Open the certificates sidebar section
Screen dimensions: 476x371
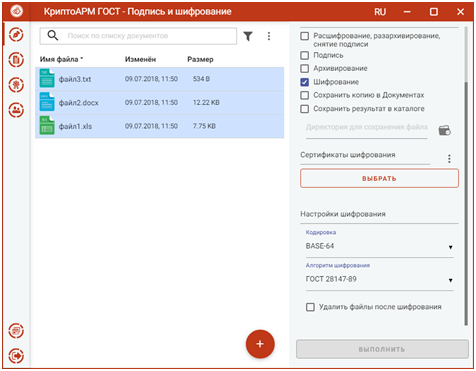point(16,85)
